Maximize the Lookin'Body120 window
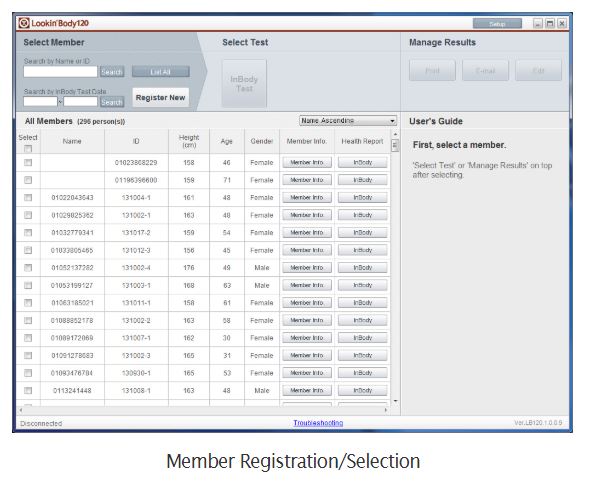 pos(550,24)
